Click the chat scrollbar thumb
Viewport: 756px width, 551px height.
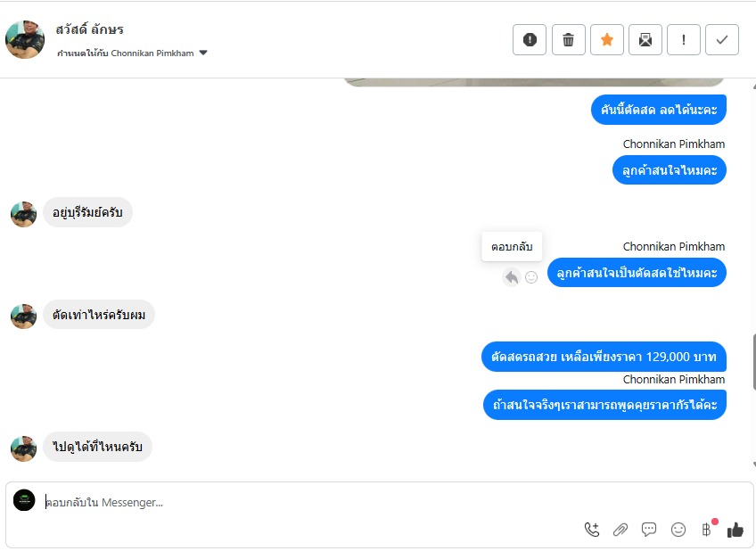(753, 362)
